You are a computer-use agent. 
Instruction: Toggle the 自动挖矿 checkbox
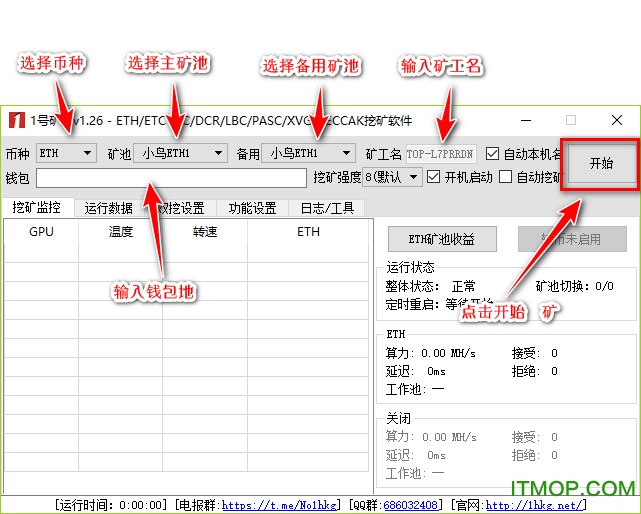506,177
